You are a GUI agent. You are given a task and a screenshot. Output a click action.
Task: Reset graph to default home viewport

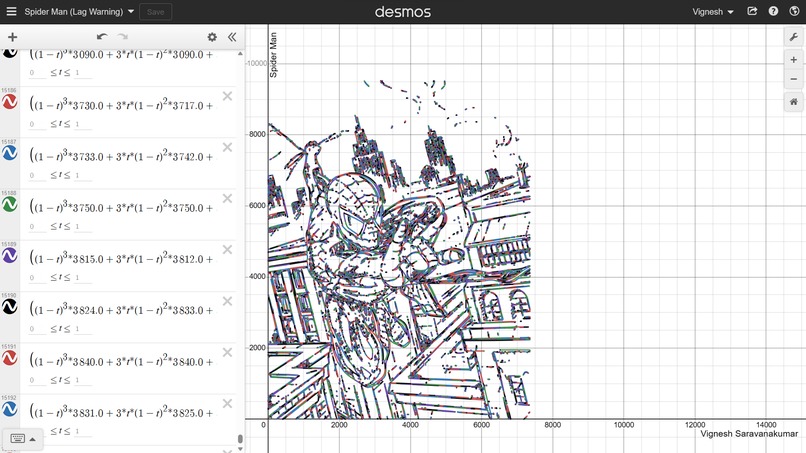pyautogui.click(x=794, y=102)
